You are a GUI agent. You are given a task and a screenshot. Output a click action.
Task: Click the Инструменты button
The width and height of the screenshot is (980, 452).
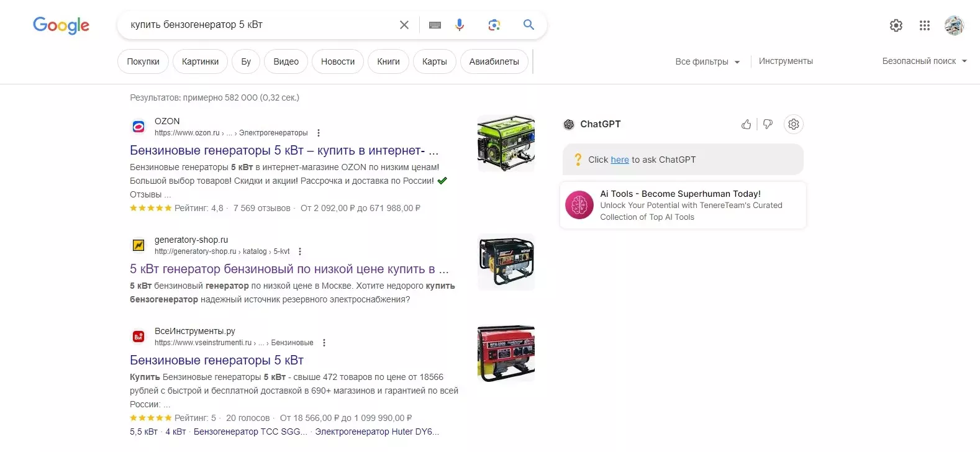coord(786,61)
